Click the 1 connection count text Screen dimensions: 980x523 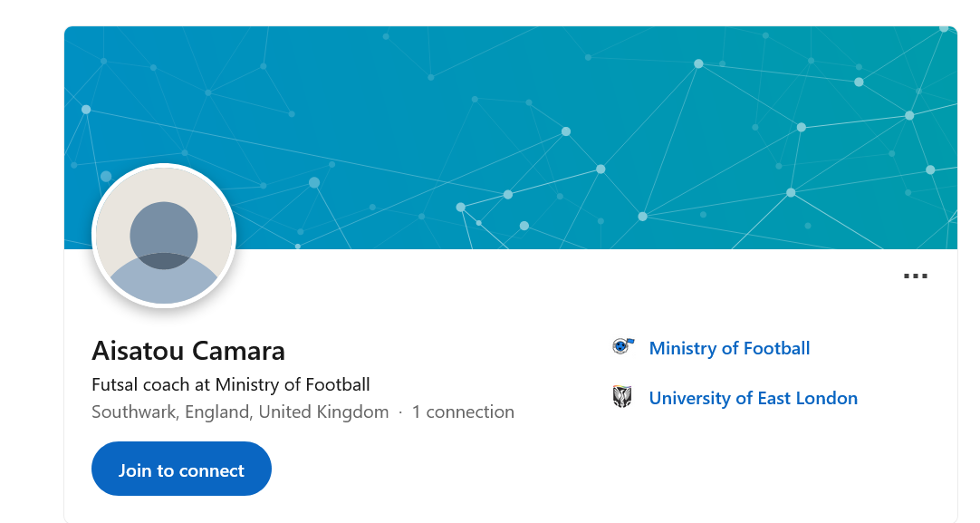pyautogui.click(x=463, y=412)
